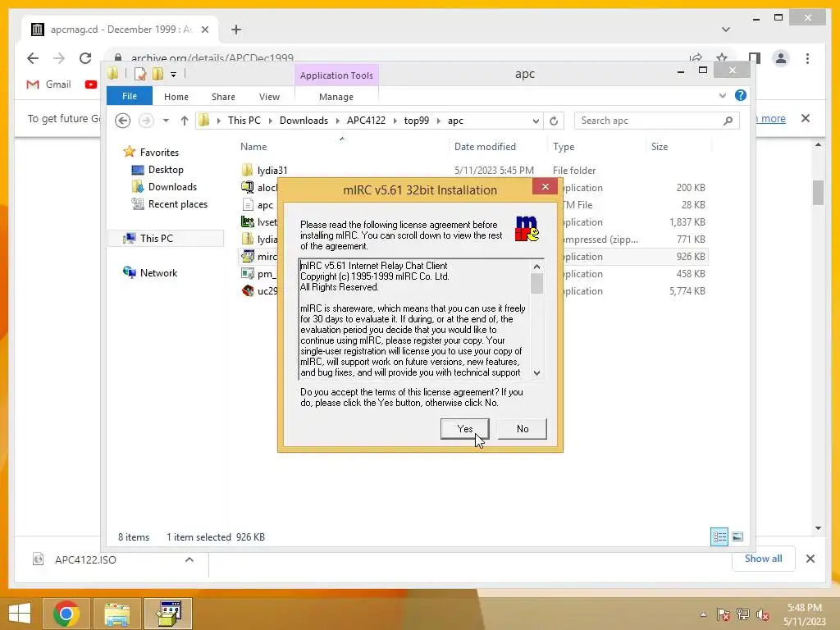This screenshot has height=630, width=840.
Task: Click This PC in address breadcrumb
Action: [244, 121]
